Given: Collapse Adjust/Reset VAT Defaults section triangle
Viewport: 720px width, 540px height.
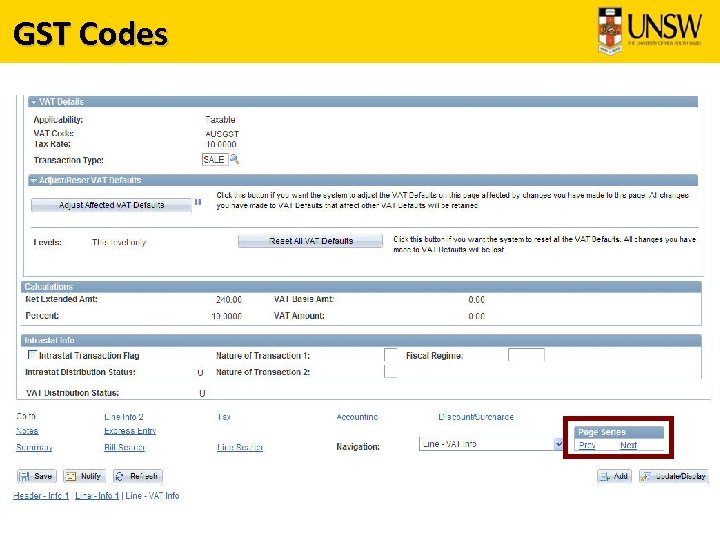Looking at the screenshot, I should coord(34,180).
